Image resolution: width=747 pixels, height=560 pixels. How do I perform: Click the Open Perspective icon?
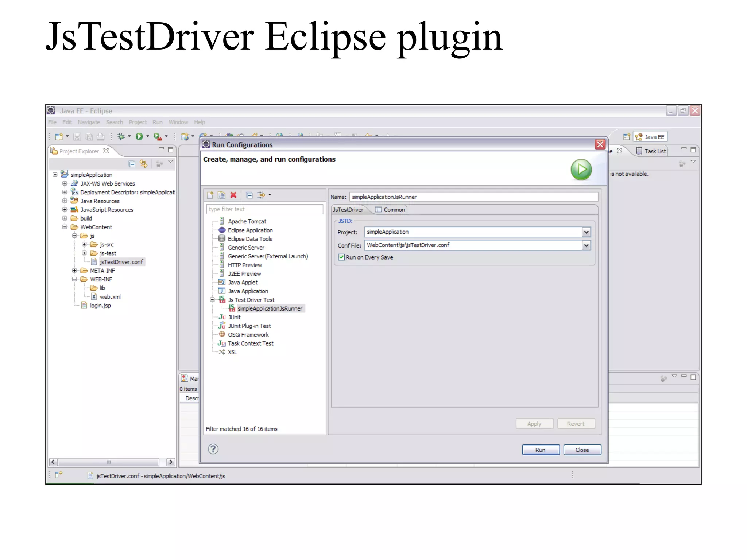point(627,137)
